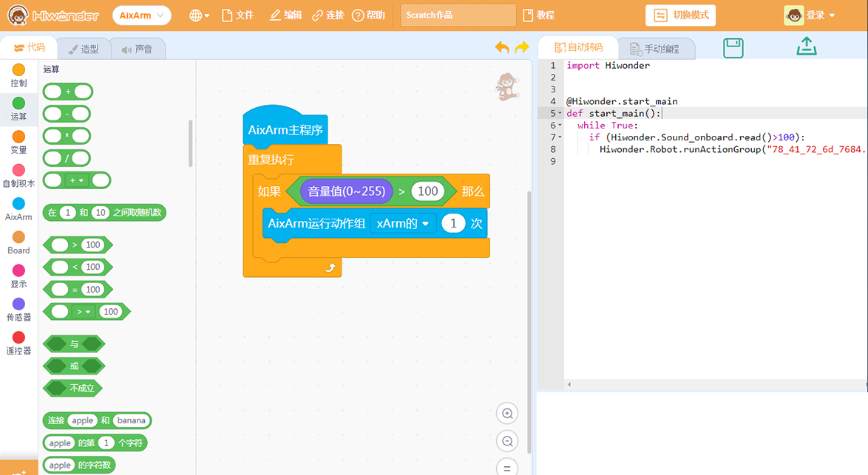
Task: Collapse code fold arrow on line 7
Action: click(560, 137)
